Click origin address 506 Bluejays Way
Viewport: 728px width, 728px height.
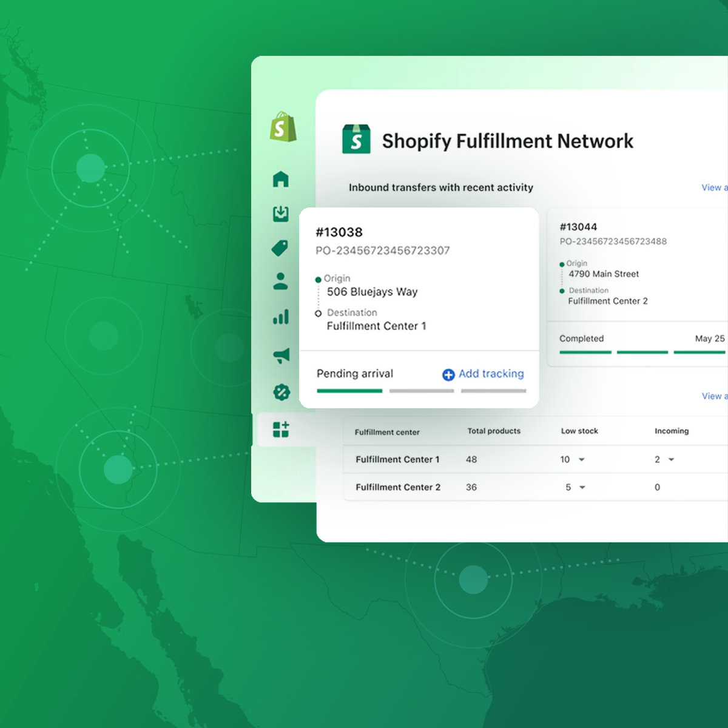click(x=372, y=292)
